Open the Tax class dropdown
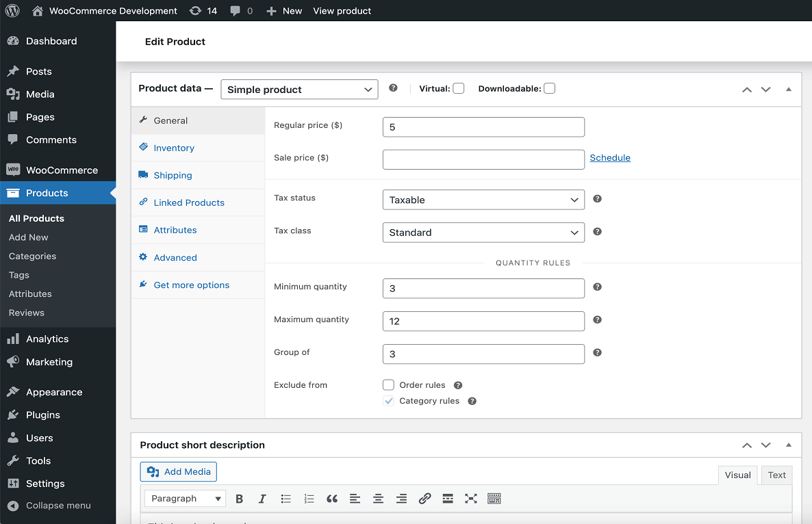The image size is (812, 524). [x=483, y=233]
